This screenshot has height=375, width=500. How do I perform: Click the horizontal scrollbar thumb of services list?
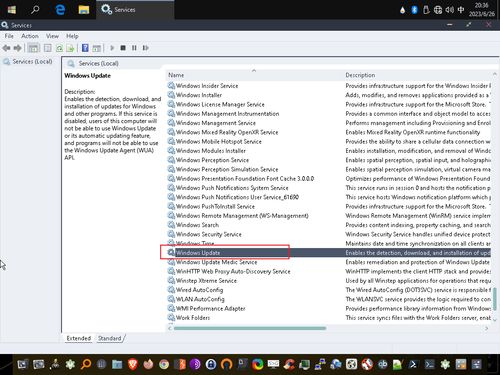250,328
